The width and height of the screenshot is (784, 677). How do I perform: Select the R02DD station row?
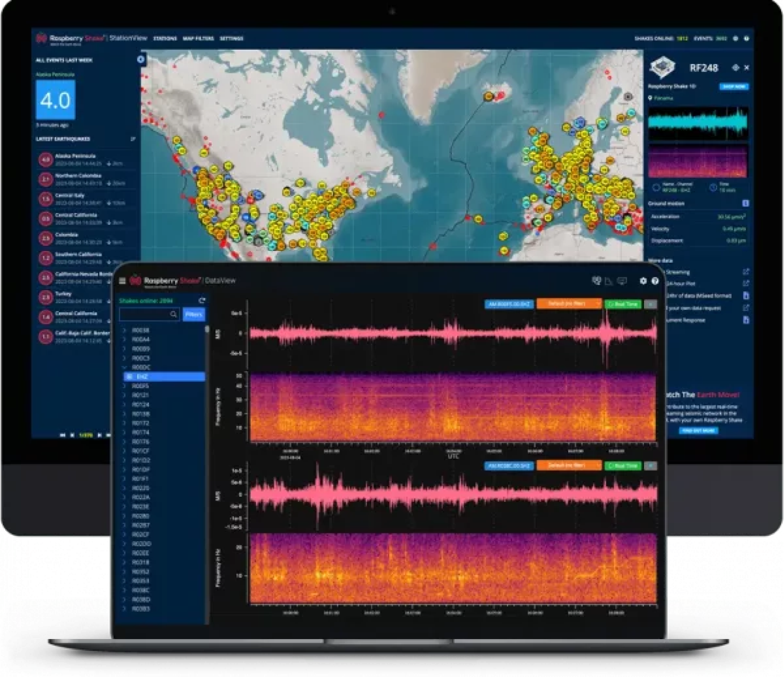click(163, 544)
